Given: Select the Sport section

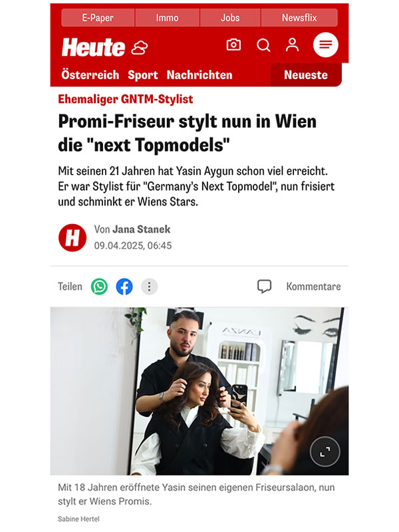Looking at the screenshot, I should (x=143, y=75).
